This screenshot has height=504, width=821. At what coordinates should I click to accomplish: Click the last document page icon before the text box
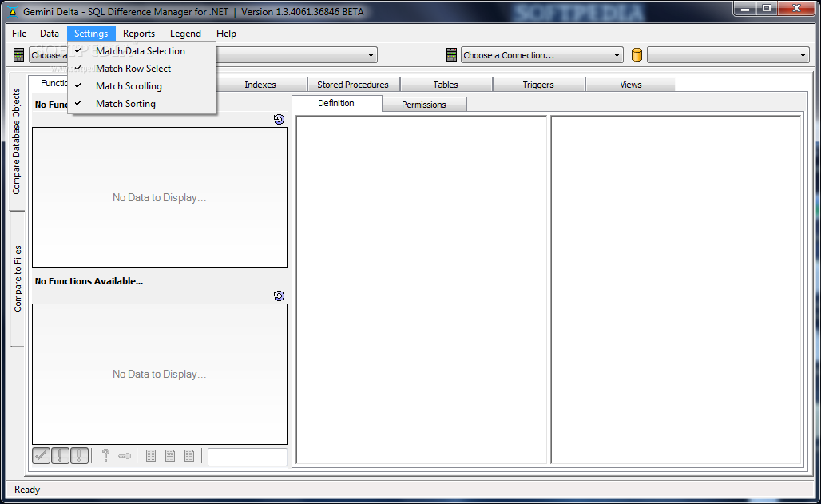[189, 456]
